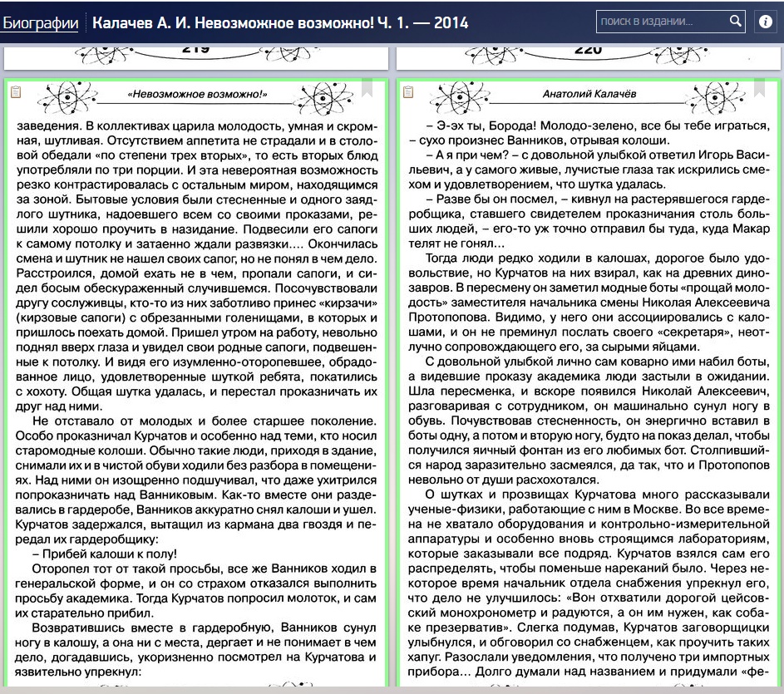Viewport: 784px width, 694px height.
Task: Click the line 'Возвратившись вместе в гардеробную, Ванников сунул'
Action: click(204, 628)
